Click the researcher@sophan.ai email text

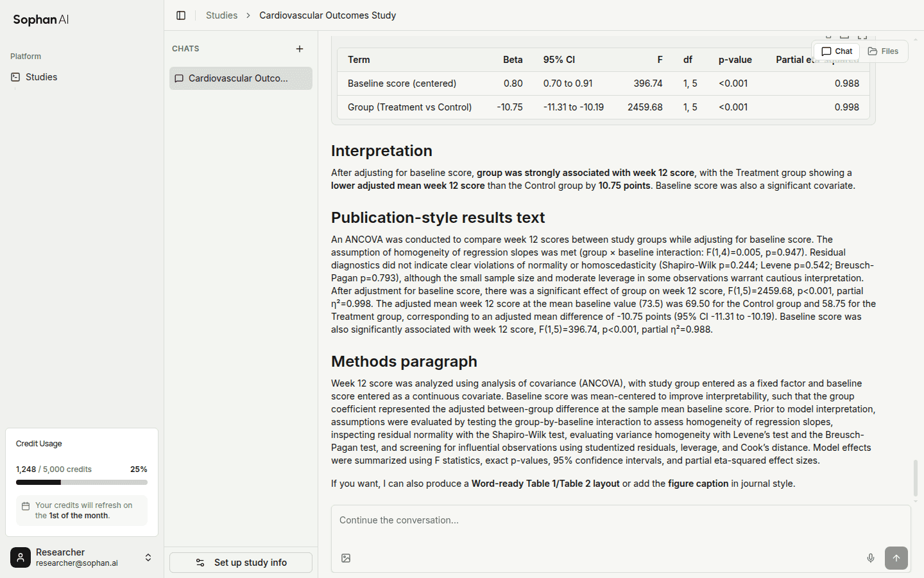(x=77, y=563)
